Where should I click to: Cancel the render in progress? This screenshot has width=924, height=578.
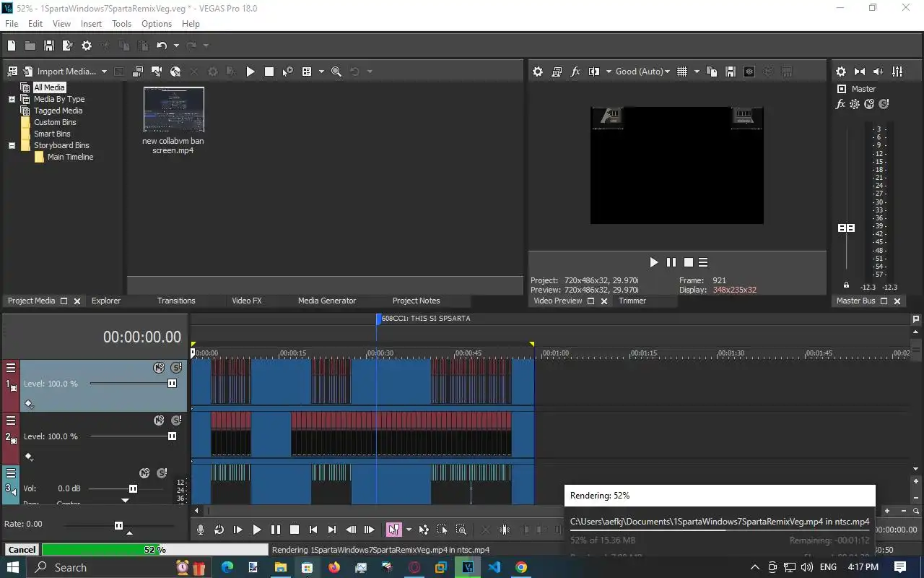pos(22,550)
